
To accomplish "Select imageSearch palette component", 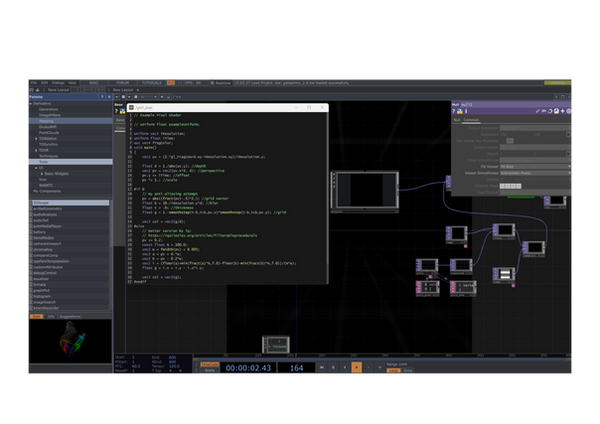I will [44, 302].
